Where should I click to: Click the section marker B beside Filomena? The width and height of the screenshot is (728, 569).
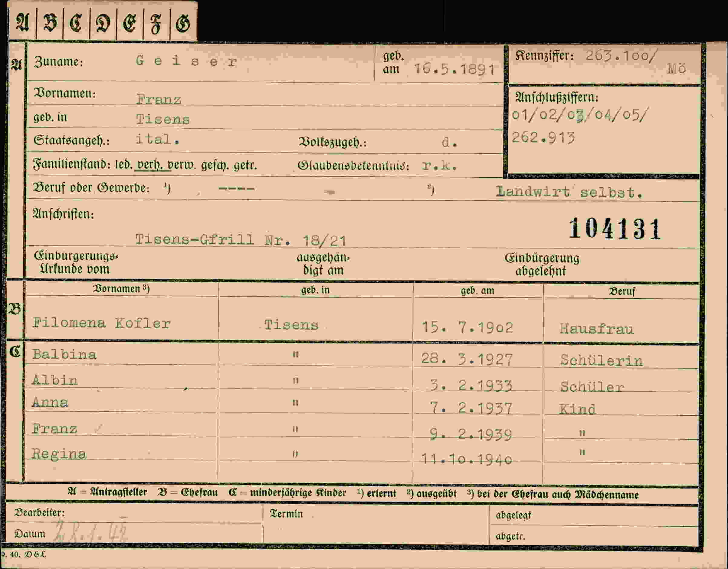(x=15, y=309)
